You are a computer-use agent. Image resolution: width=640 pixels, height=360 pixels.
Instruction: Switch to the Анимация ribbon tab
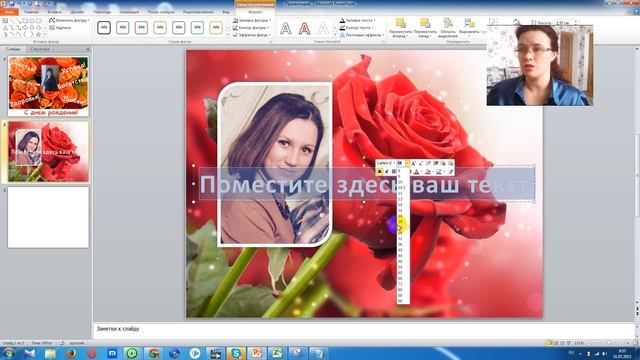129,12
